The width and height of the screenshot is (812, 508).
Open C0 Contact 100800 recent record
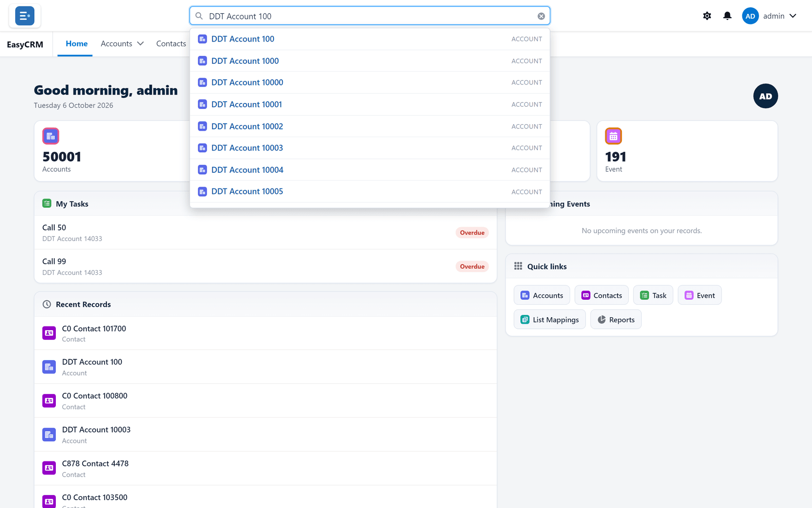[265, 401]
